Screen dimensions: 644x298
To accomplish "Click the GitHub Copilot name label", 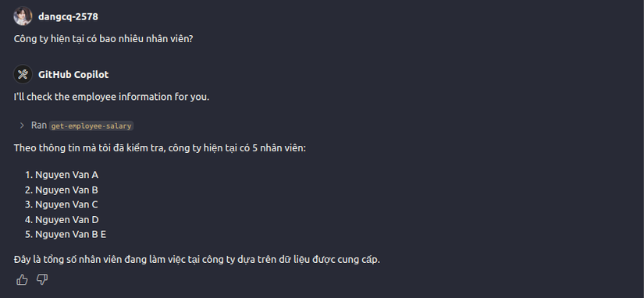I will tap(73, 75).
